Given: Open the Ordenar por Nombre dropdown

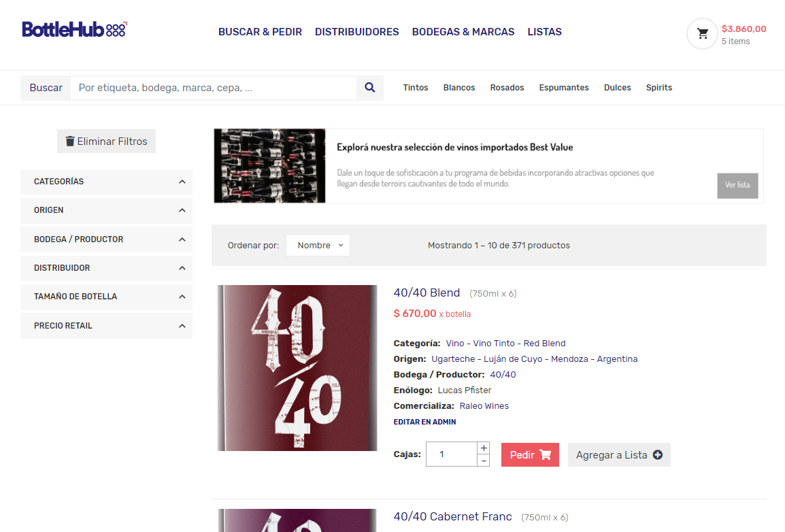Looking at the screenshot, I should coord(318,245).
